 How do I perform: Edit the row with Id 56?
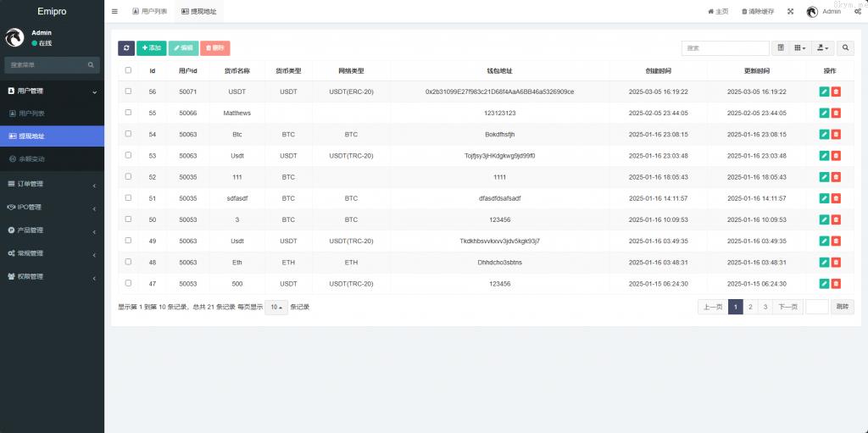tap(823, 92)
